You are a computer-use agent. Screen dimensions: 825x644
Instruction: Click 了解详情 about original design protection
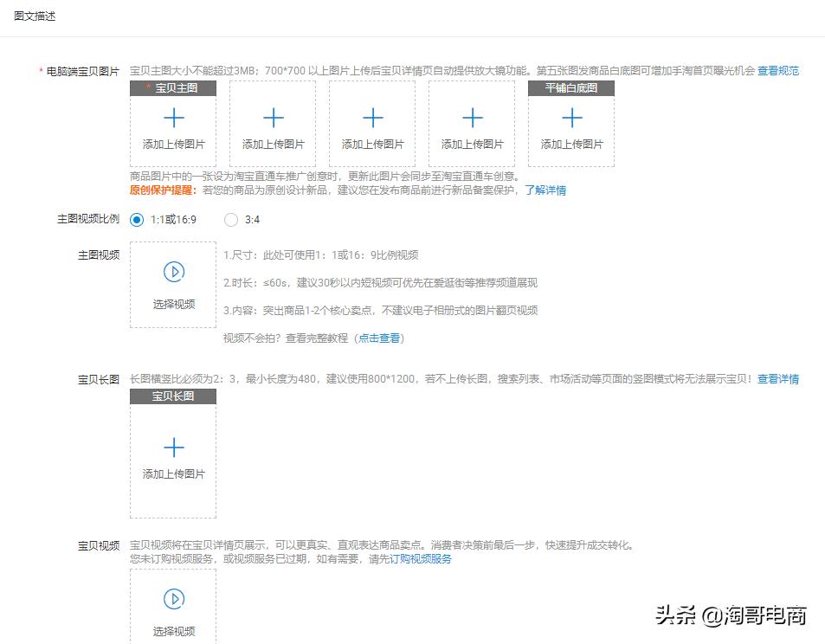(545, 190)
